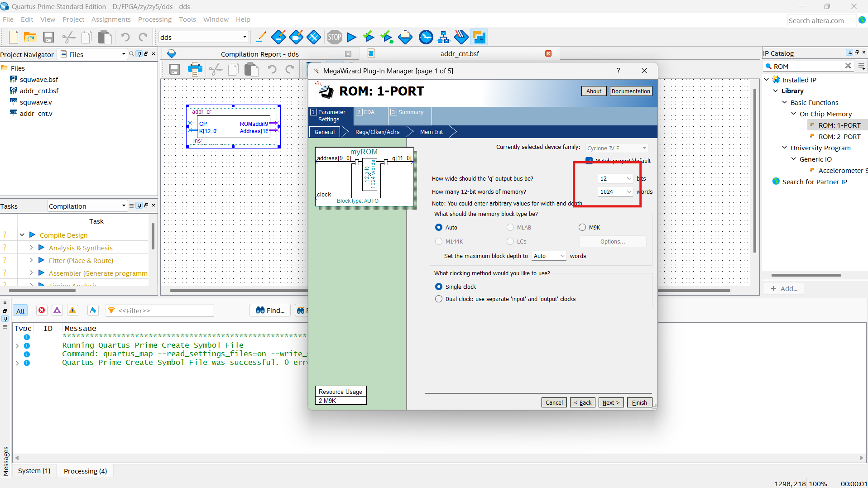Filter messages by warning triangle icon
The image size is (868, 488).
coord(72,310)
